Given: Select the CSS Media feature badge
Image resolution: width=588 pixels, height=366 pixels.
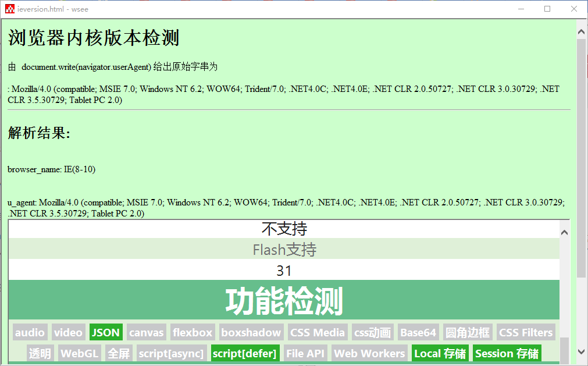Looking at the screenshot, I should pos(318,332).
